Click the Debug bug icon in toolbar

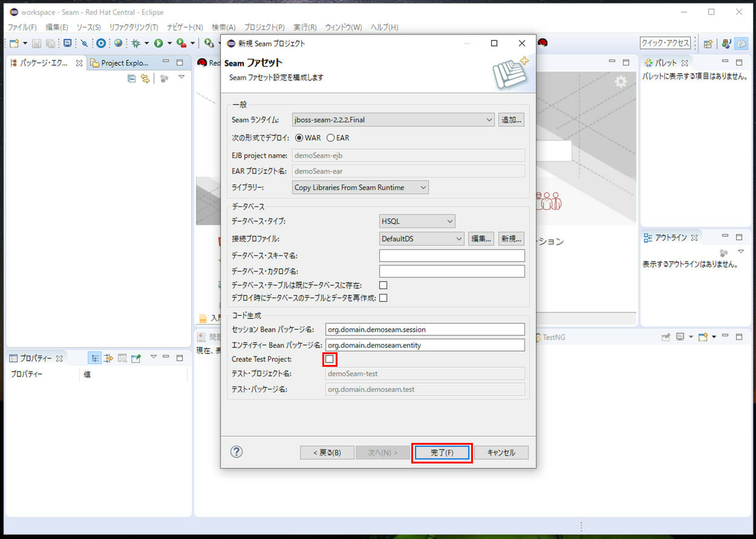point(136,43)
